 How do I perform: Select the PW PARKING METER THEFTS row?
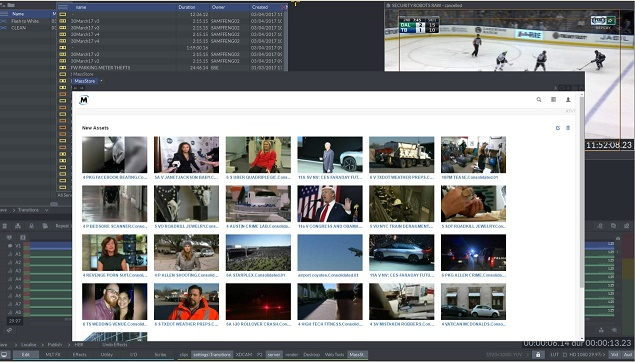(172, 68)
